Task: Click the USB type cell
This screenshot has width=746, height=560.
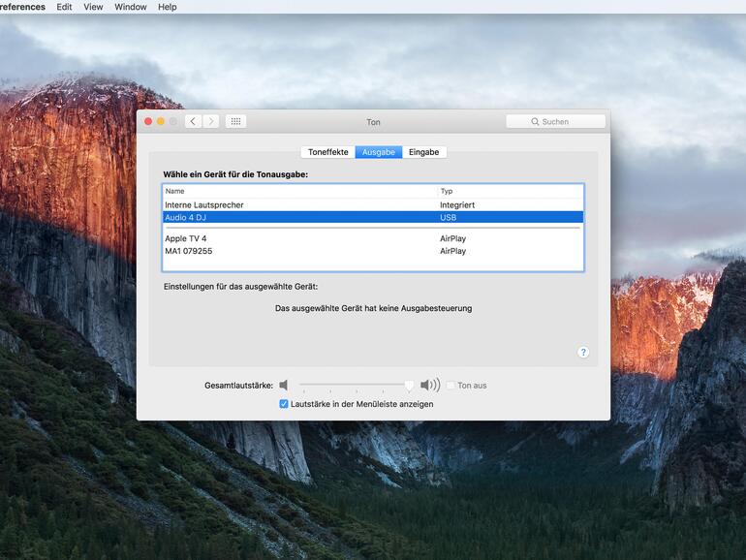Action: point(449,217)
